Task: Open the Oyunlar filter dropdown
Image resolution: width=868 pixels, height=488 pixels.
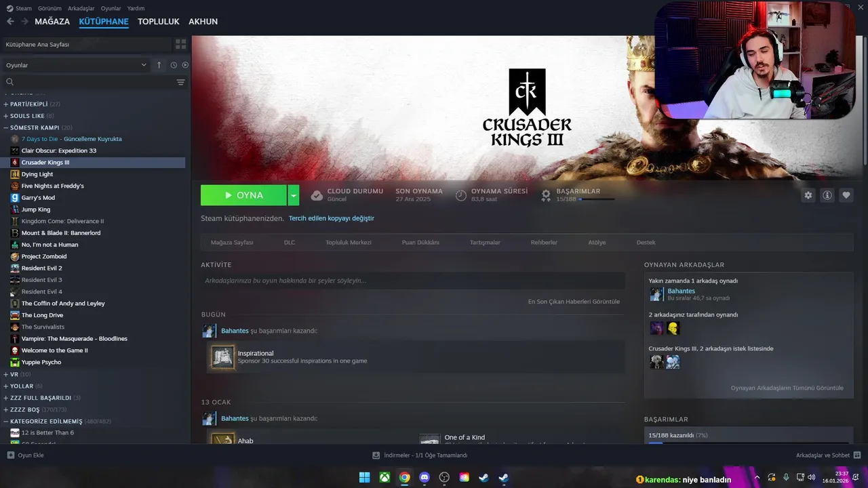Action: (x=76, y=65)
